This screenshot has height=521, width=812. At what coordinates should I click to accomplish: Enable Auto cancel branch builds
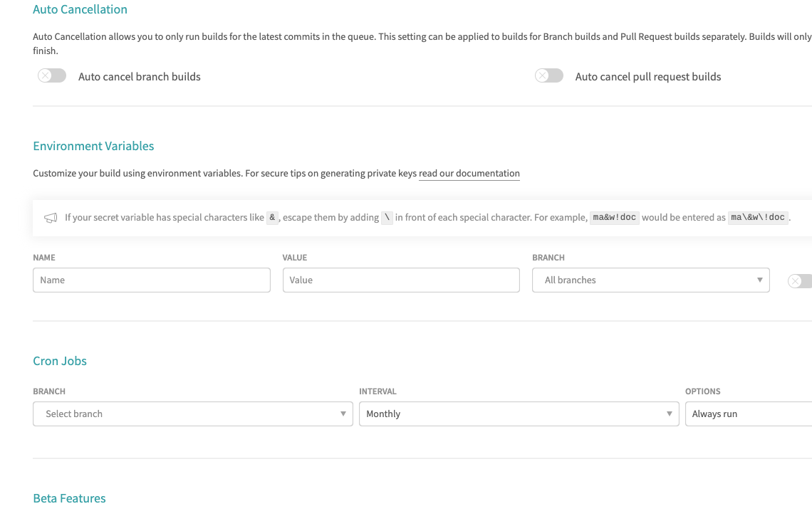point(52,75)
